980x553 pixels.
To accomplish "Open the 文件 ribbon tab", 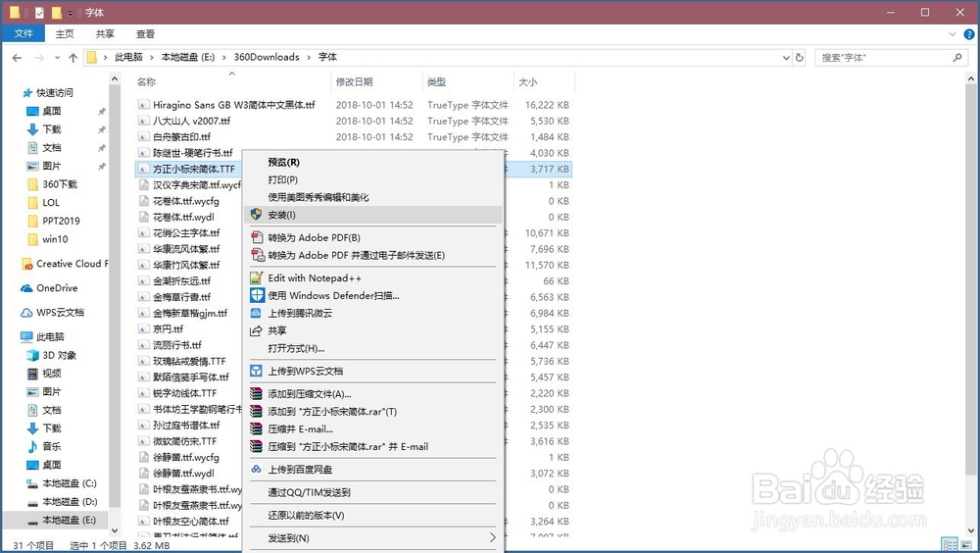I will [24, 33].
